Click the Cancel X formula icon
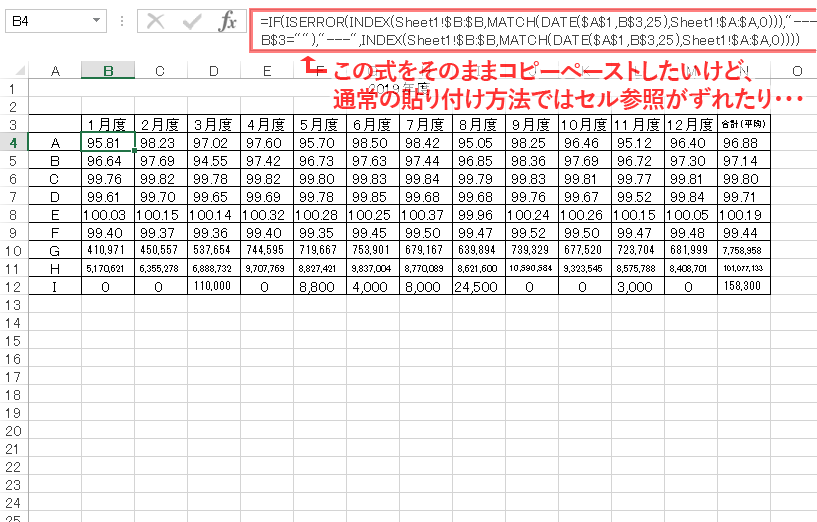Image resolution: width=817 pixels, height=522 pixels. tap(155, 21)
